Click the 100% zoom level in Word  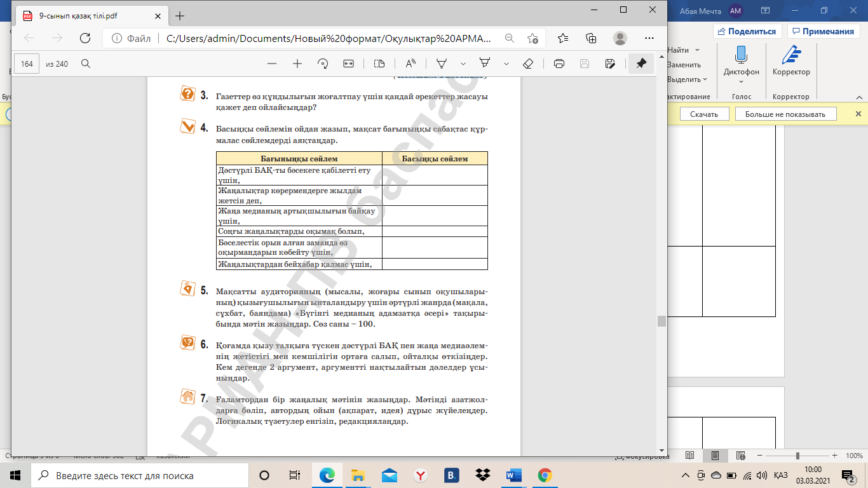coord(854,456)
